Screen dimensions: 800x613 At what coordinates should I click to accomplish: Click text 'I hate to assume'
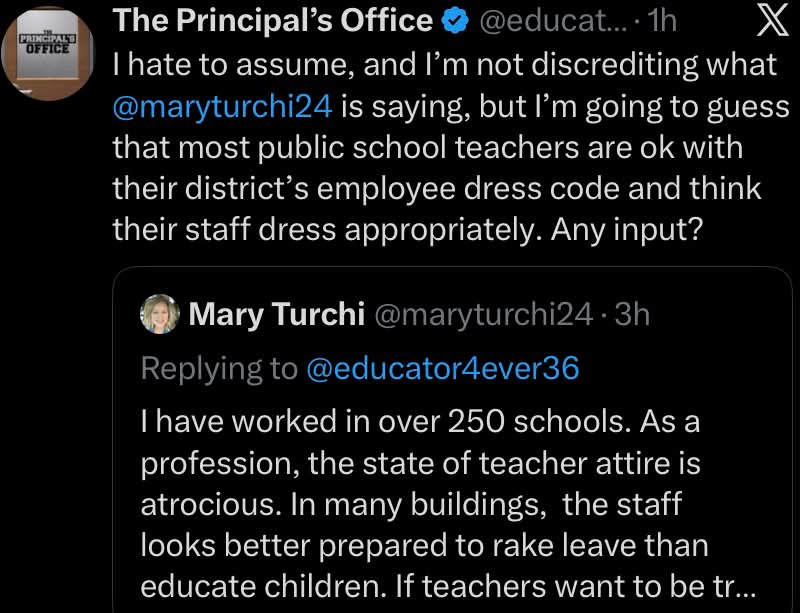[x=233, y=65]
